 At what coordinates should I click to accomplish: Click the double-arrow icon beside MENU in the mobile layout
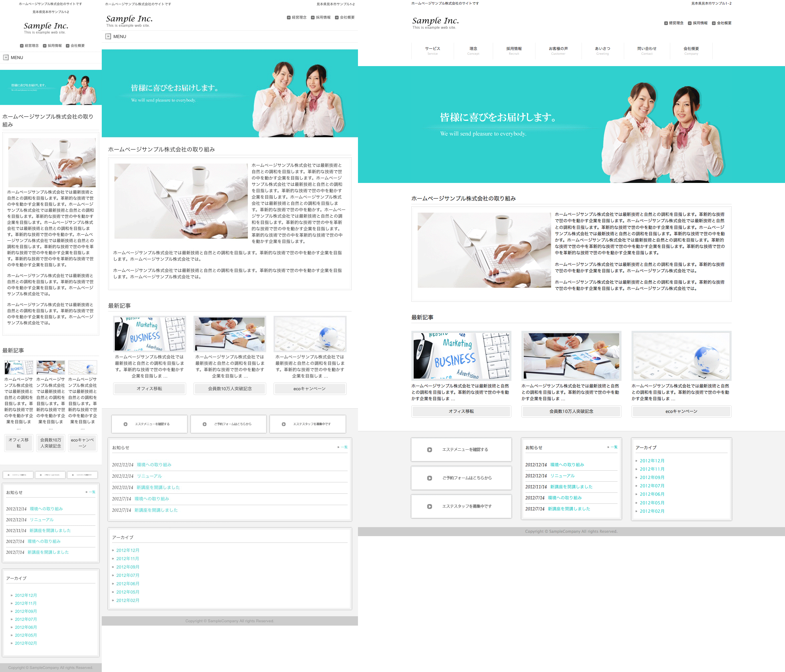pos(6,58)
